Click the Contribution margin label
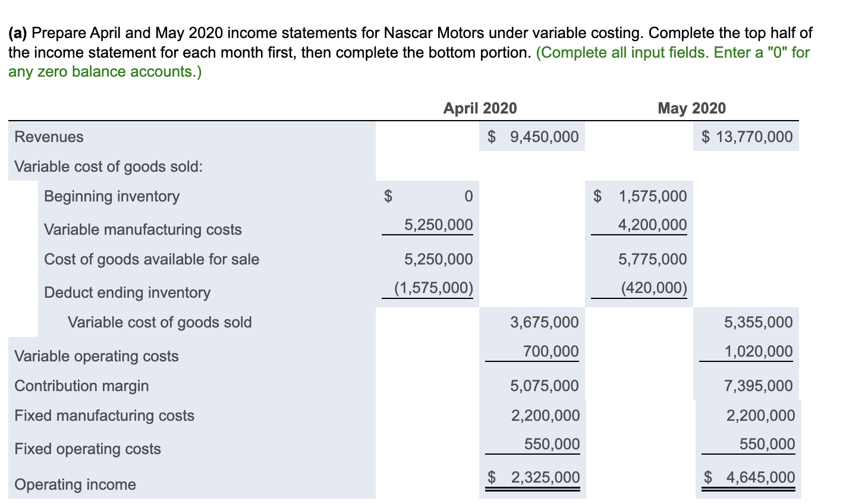This screenshot has width=843, height=504. (81, 386)
